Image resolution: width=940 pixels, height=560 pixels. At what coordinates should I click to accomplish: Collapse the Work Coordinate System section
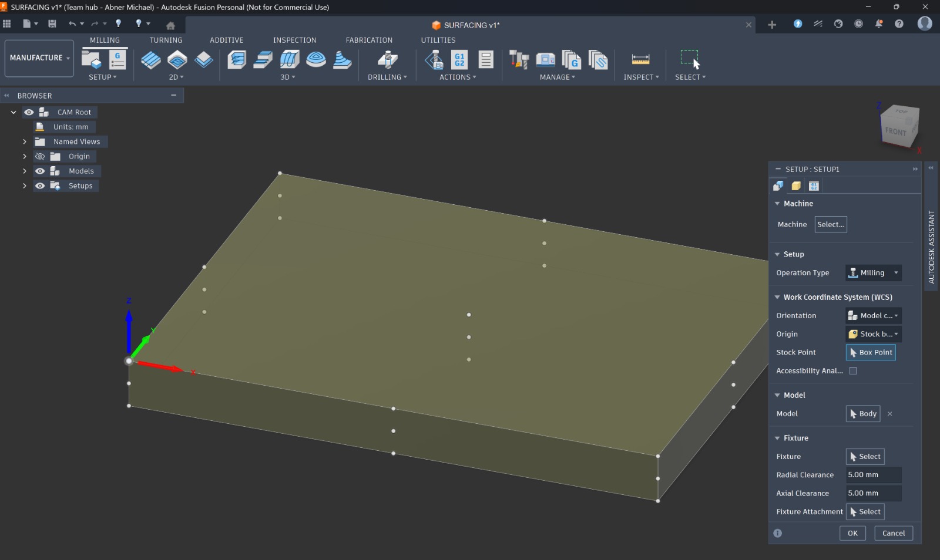(777, 297)
